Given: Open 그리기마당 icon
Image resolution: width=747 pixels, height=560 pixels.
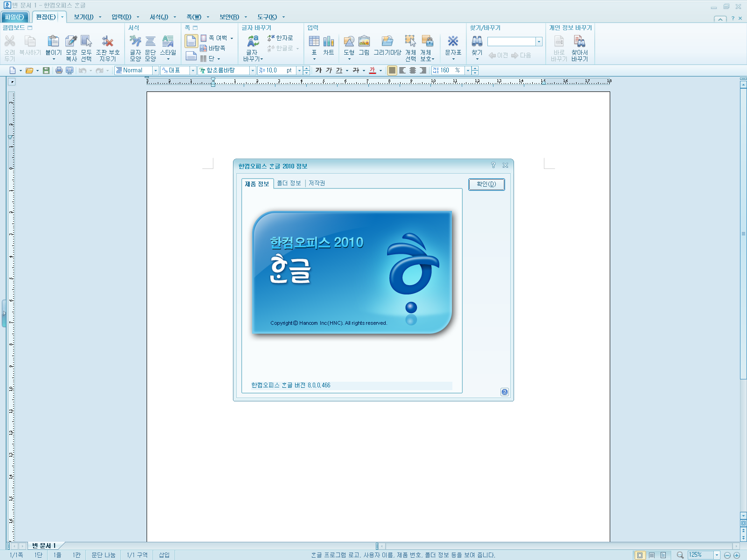Looking at the screenshot, I should [388, 42].
